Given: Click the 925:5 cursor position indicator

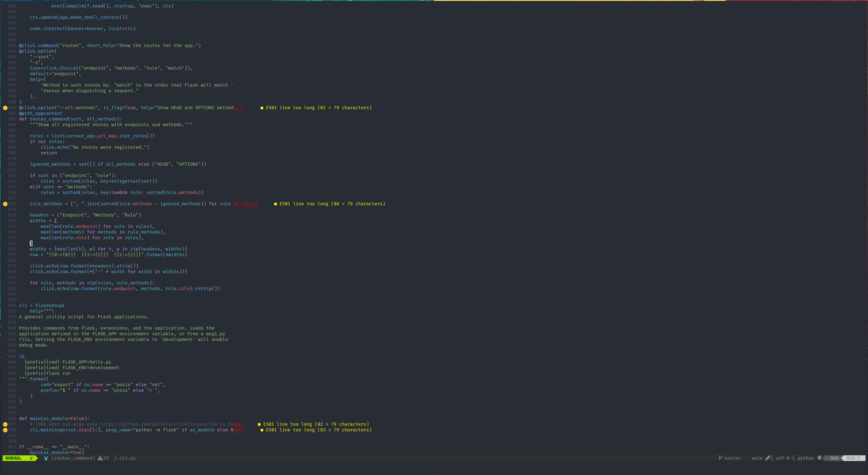Looking at the screenshot, I should (853, 458).
